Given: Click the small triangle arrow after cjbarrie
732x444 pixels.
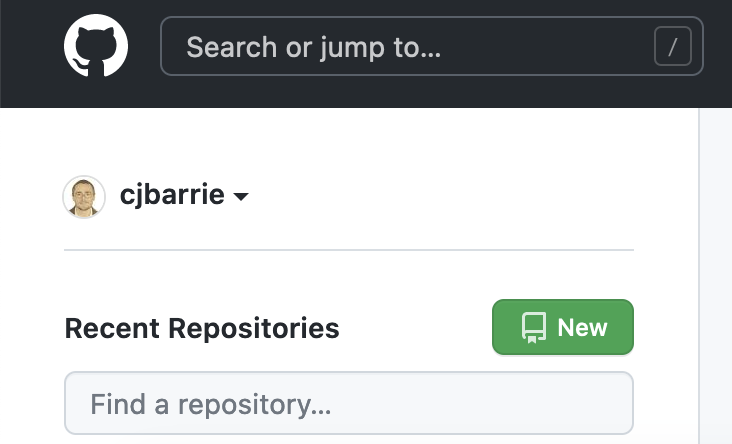Looking at the screenshot, I should [241, 197].
